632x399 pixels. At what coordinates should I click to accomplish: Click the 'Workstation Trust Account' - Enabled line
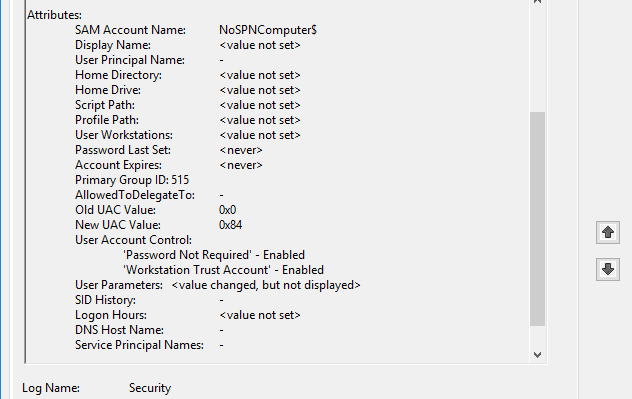223,270
